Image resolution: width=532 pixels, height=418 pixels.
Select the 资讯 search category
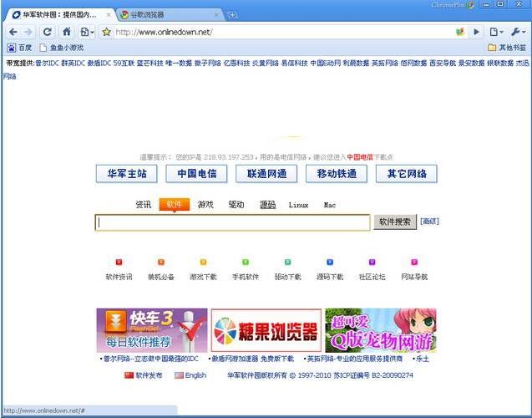143,205
